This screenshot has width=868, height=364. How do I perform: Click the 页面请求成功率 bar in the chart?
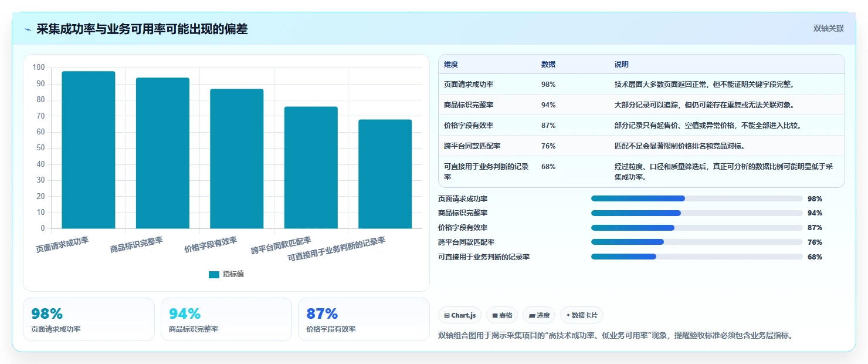(89, 150)
